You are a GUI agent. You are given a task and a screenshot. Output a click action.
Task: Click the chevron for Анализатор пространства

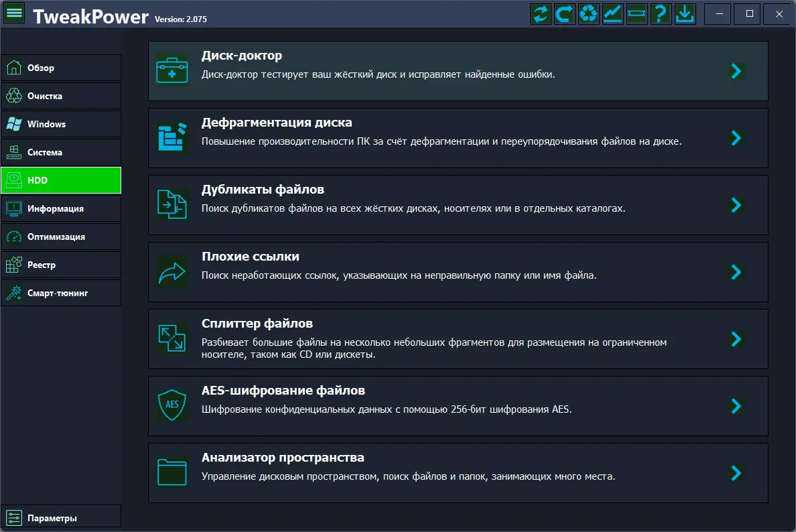pyautogui.click(x=736, y=473)
